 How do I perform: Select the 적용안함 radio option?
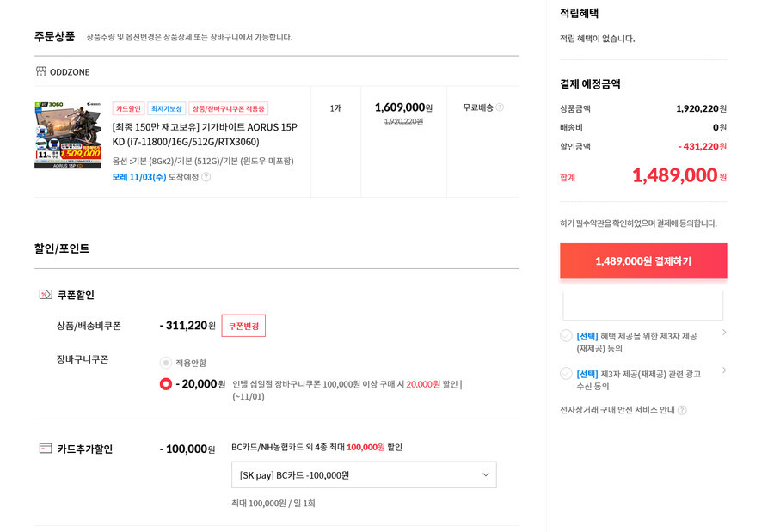[166, 363]
